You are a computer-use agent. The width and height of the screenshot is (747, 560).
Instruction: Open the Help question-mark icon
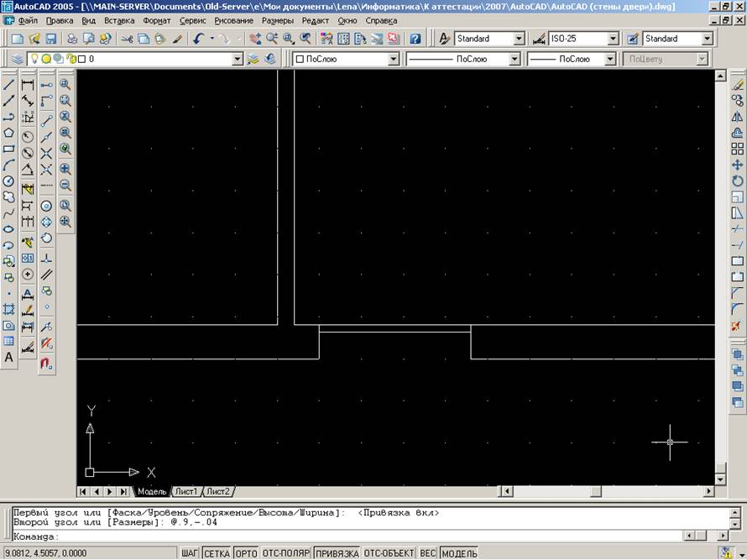[x=415, y=39]
